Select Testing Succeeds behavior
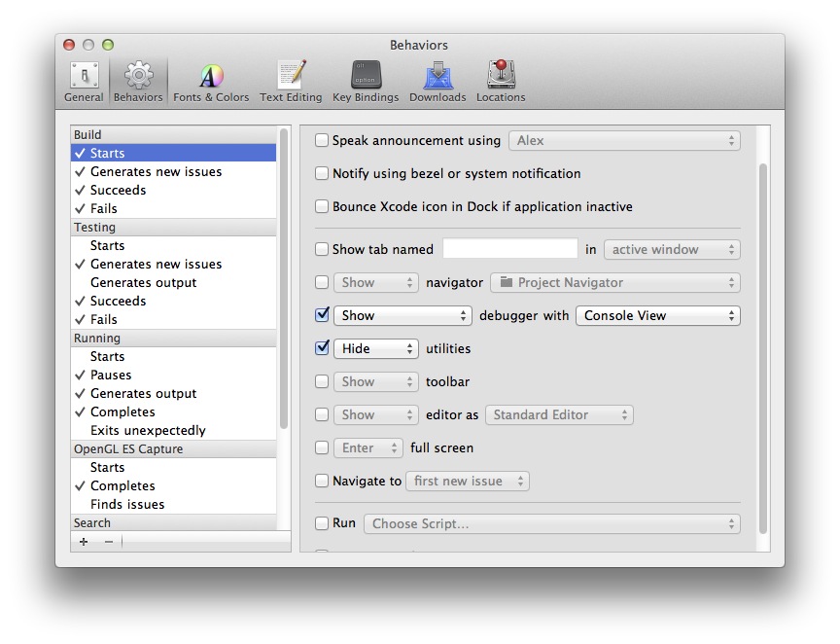 click(174, 301)
